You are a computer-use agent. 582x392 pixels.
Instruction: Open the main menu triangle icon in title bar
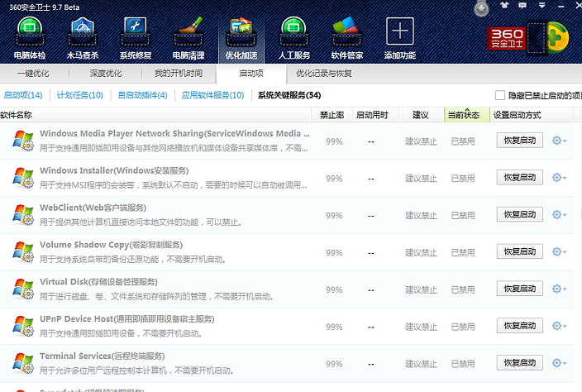[x=542, y=5]
